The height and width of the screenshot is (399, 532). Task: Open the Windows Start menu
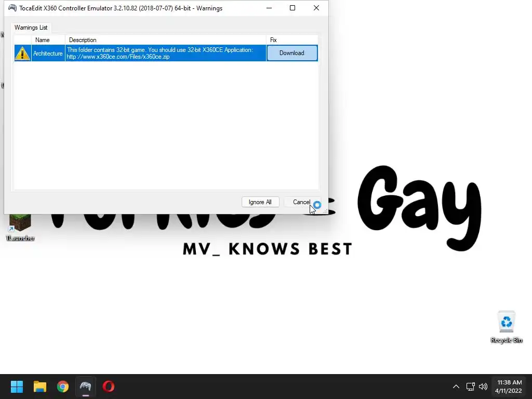(17, 387)
